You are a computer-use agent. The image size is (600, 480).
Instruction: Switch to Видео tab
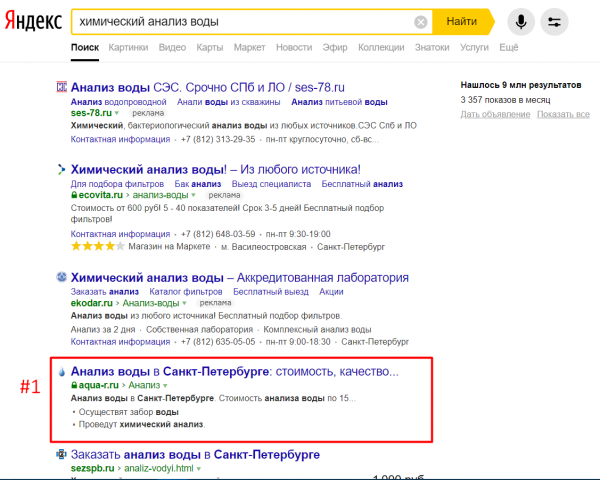pos(172,47)
